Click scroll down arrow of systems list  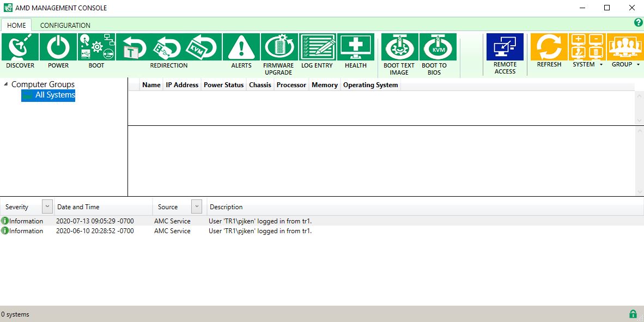tap(640, 120)
